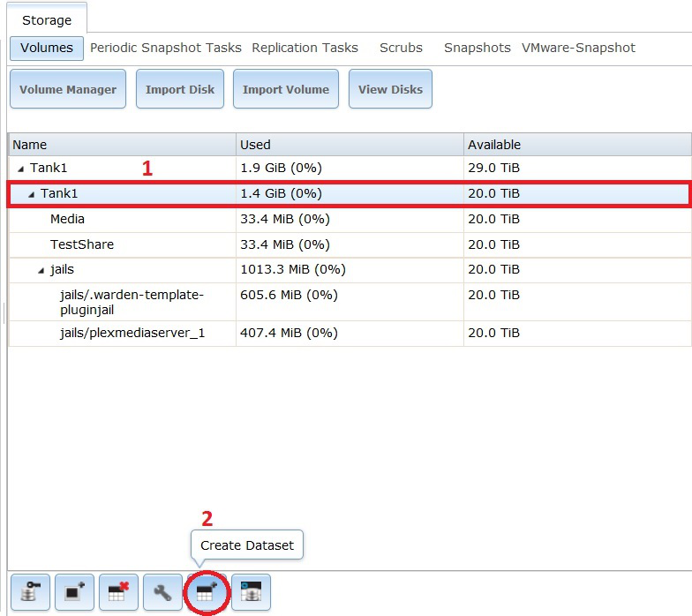Click the Create zvol icon
The image size is (692, 616).
click(251, 593)
